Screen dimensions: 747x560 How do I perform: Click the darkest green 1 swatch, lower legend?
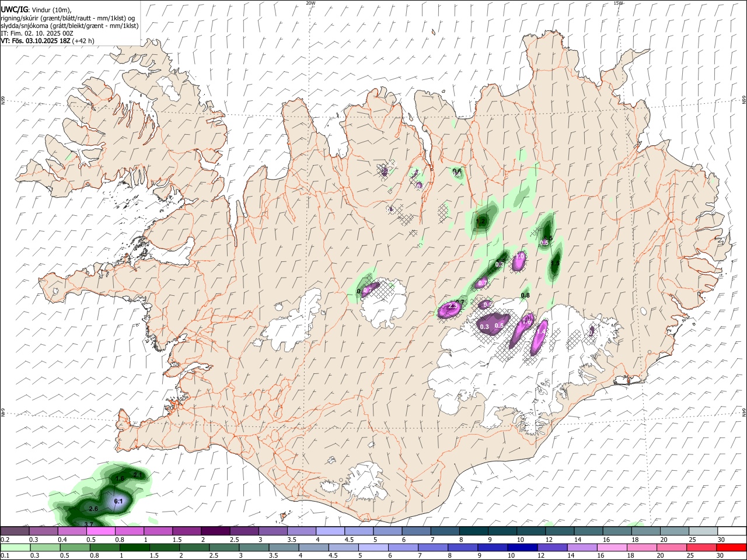coord(134,547)
